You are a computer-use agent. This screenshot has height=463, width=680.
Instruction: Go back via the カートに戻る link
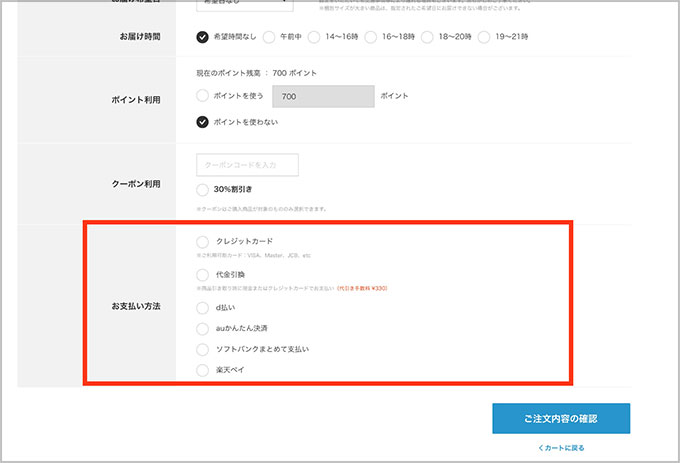(x=561, y=447)
